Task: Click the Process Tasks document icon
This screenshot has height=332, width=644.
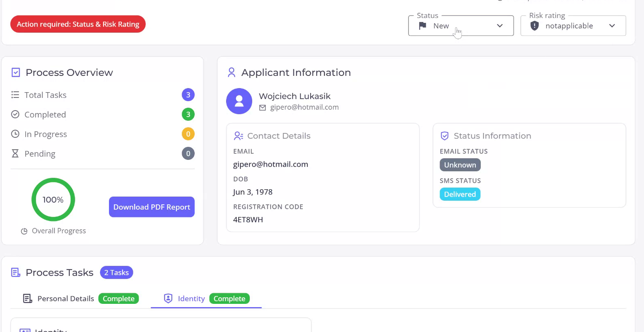Action: [16, 272]
